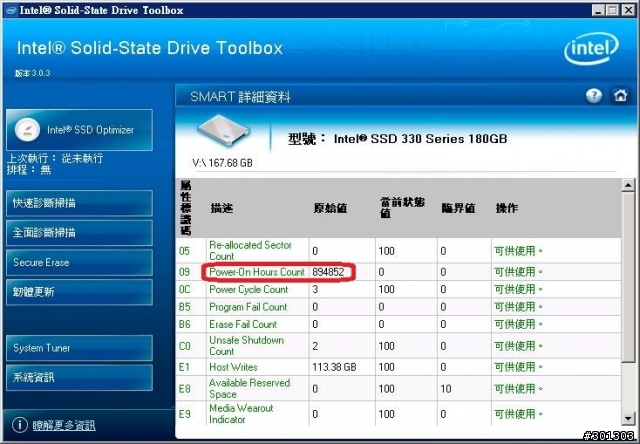Click attribute ID E8
Screen dimensions: 640x444
pos(184,388)
